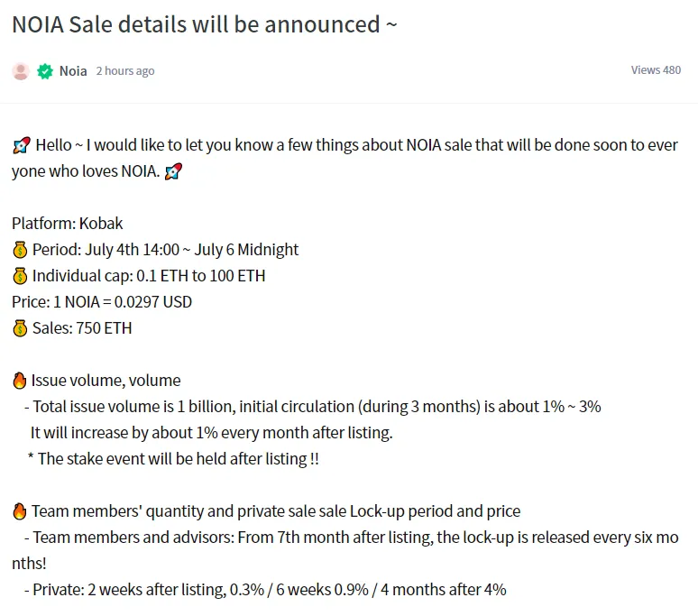
Task: Click the Noia author avatar image
Action: coord(21,71)
